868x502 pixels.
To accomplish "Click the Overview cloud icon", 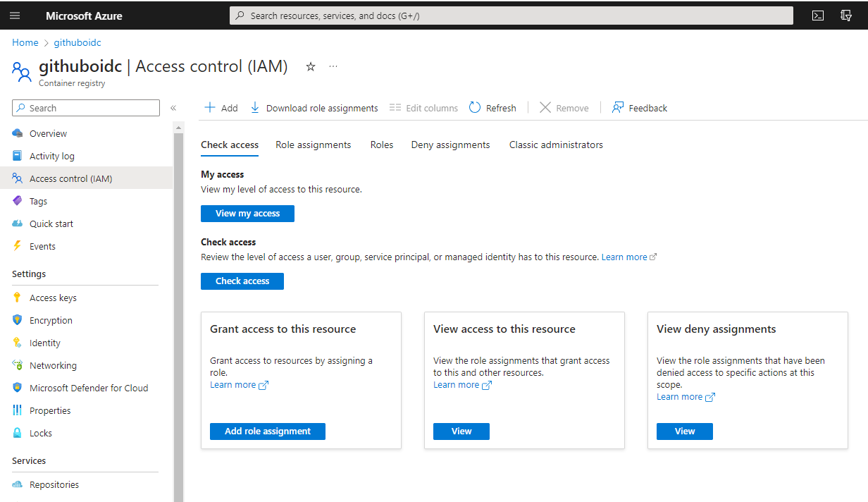I will (18, 133).
